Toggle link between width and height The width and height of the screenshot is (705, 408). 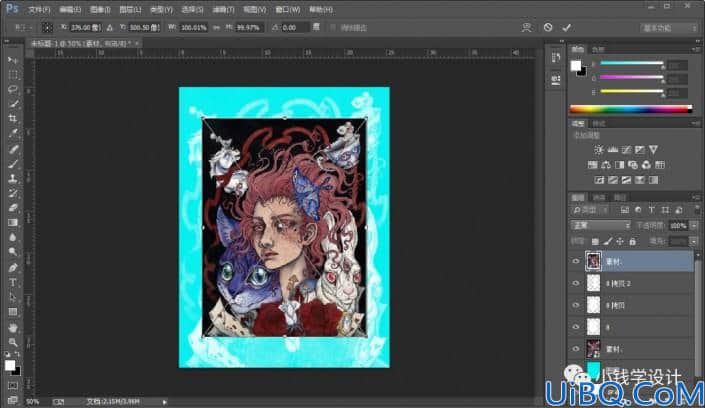pos(216,27)
